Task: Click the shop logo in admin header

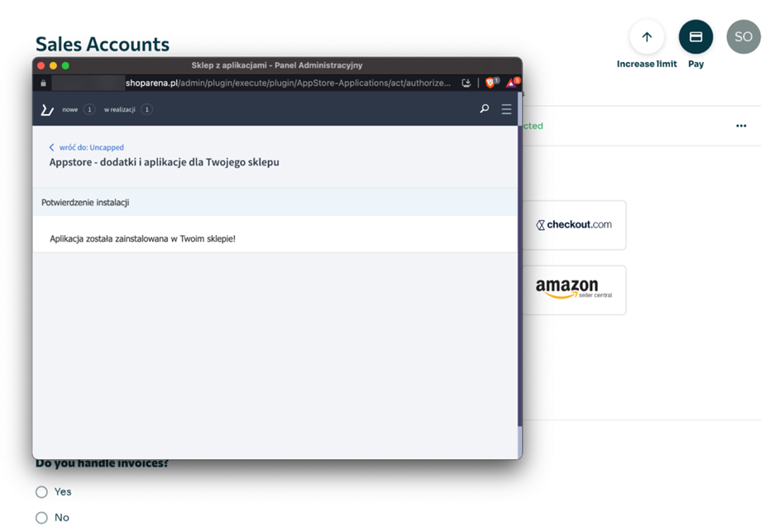Action: [47, 109]
